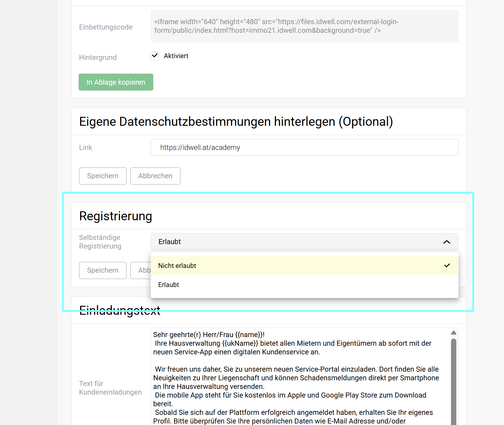Click the invitation text scrollbar up arrow
This screenshot has height=425, width=504.
tap(453, 333)
